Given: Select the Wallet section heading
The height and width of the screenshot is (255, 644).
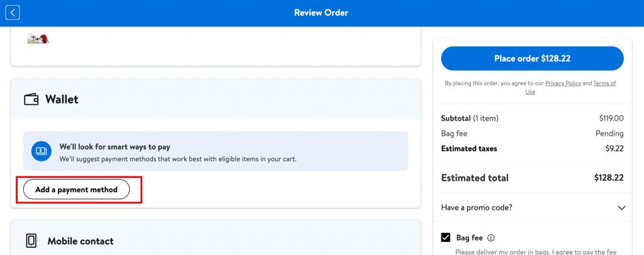Looking at the screenshot, I should [62, 99].
